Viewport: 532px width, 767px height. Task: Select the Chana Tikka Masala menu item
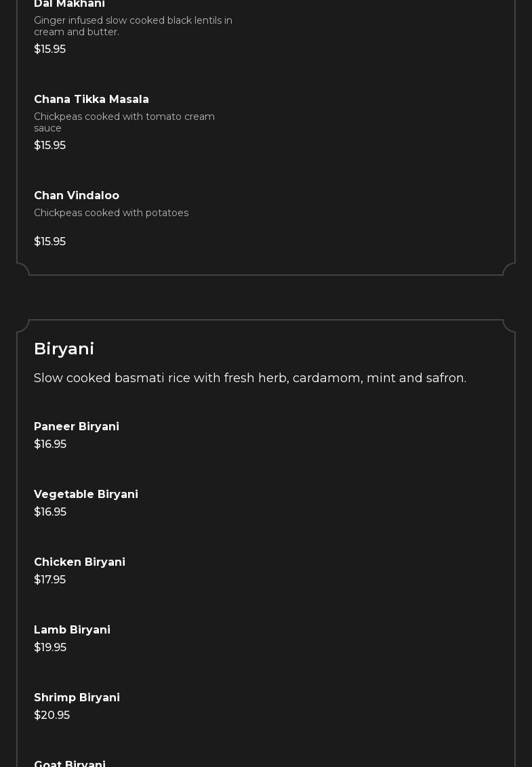click(x=91, y=100)
